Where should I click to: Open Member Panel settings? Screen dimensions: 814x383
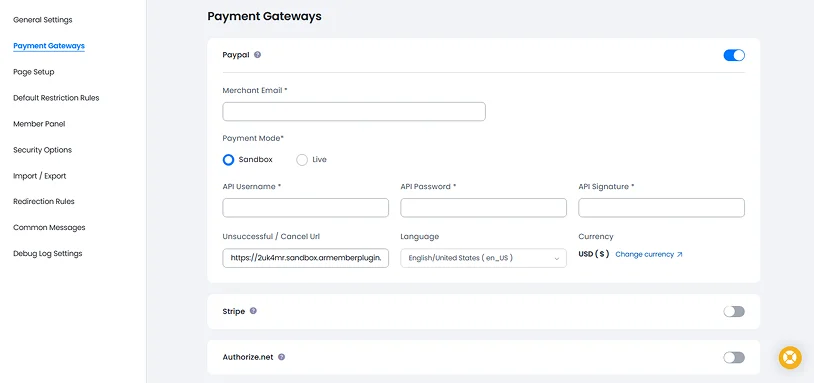pos(39,124)
